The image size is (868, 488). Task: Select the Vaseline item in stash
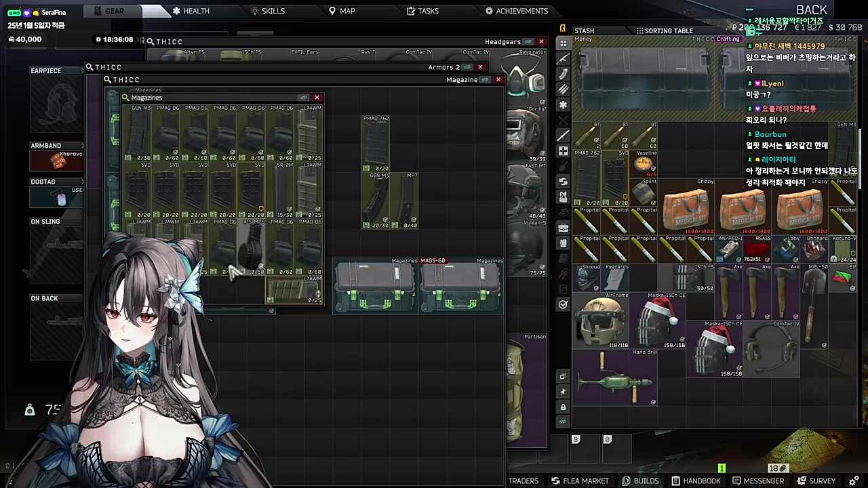tap(644, 164)
